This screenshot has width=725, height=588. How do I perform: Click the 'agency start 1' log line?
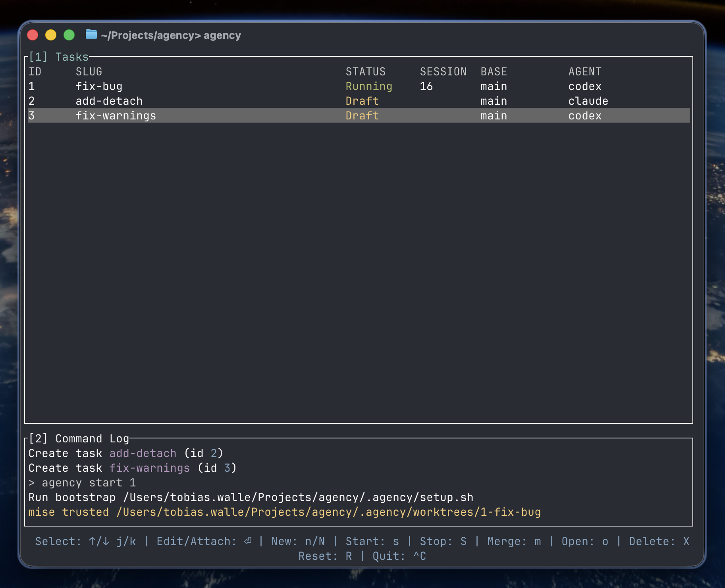click(82, 483)
